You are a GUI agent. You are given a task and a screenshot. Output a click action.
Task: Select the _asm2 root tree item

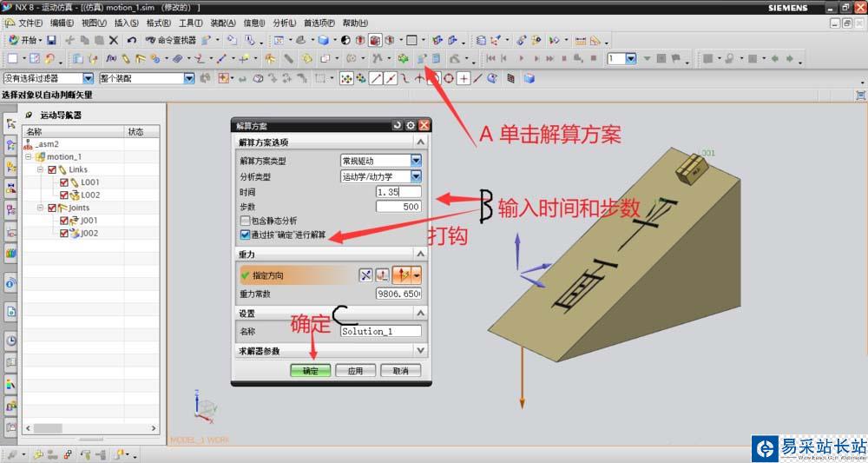tap(42, 144)
